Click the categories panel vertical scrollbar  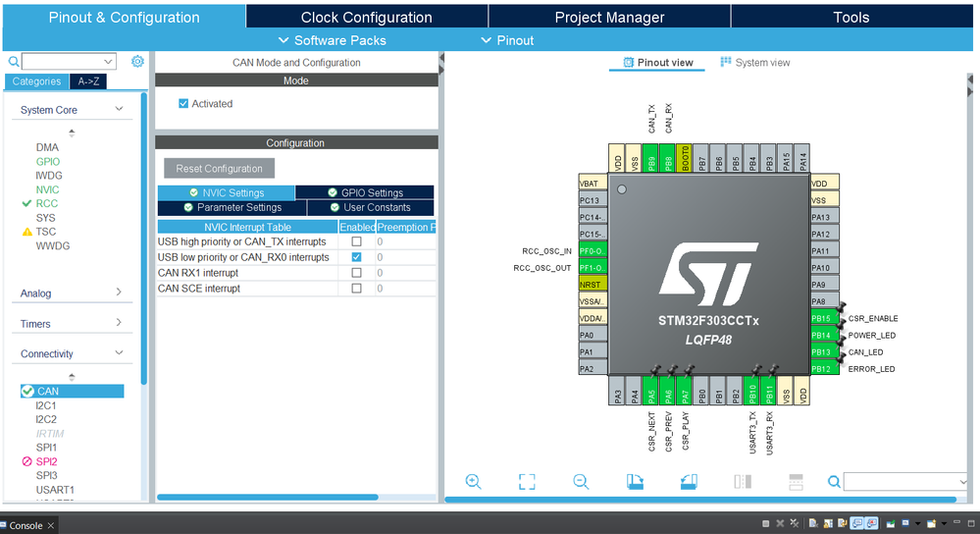tap(144, 239)
